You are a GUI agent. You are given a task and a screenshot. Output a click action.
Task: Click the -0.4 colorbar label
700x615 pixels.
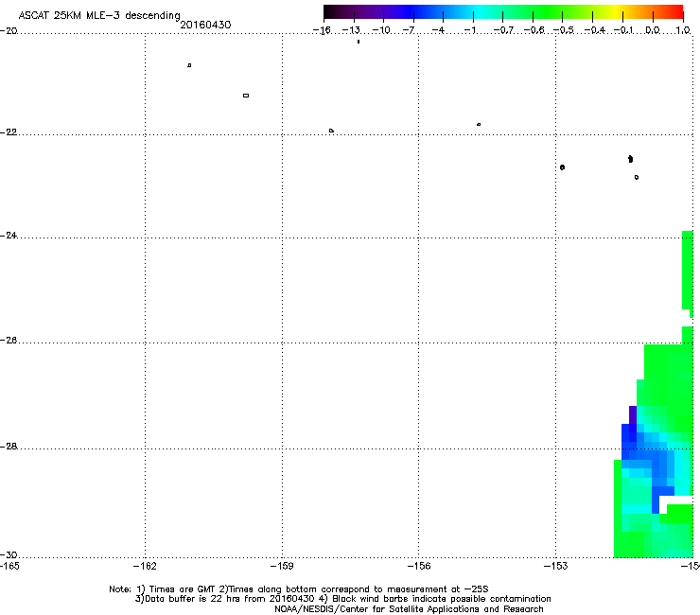click(x=595, y=30)
